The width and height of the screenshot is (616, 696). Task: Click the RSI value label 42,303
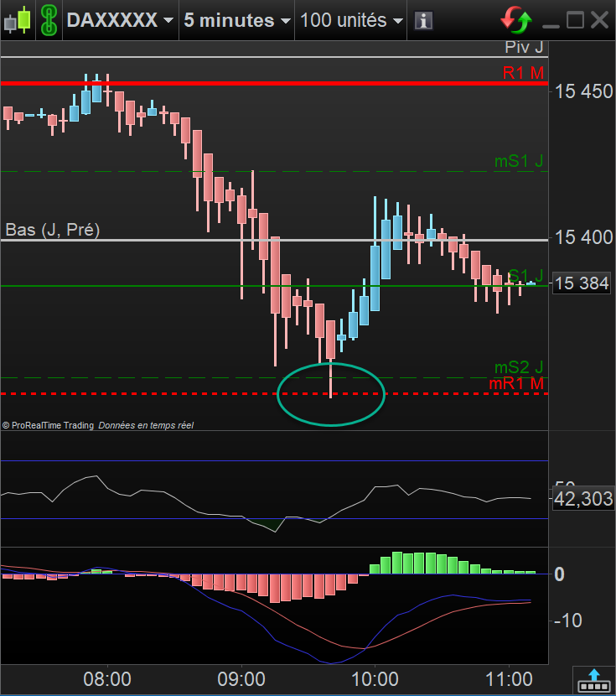[x=583, y=499]
